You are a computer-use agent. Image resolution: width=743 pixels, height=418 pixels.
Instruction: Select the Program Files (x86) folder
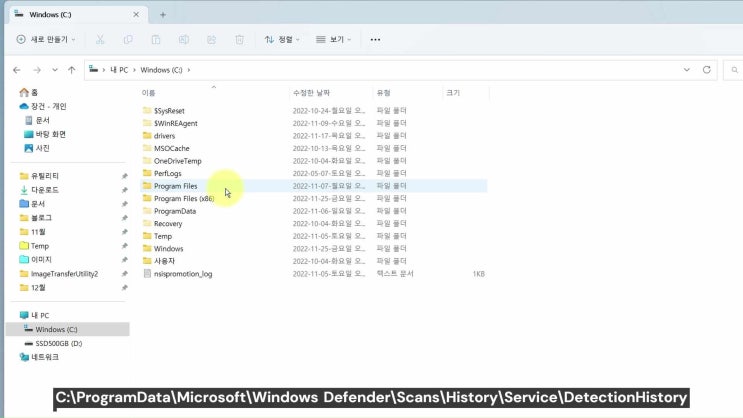(x=183, y=199)
